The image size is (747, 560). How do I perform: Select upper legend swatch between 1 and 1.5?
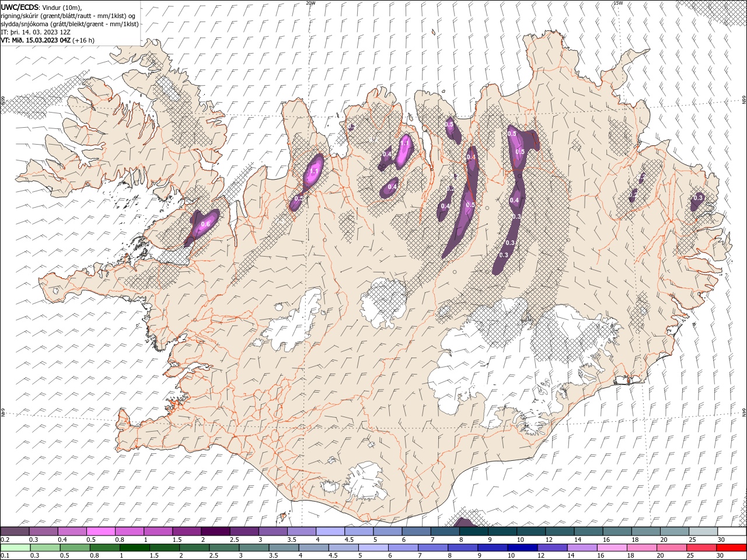tap(158, 531)
